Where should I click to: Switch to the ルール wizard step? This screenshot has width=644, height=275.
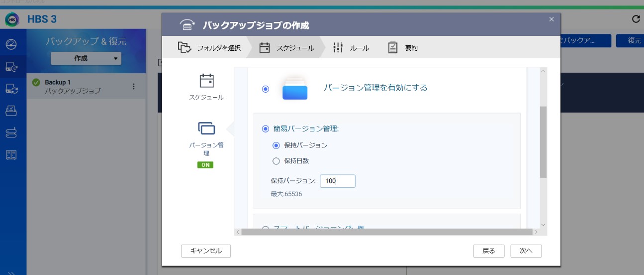coord(351,48)
